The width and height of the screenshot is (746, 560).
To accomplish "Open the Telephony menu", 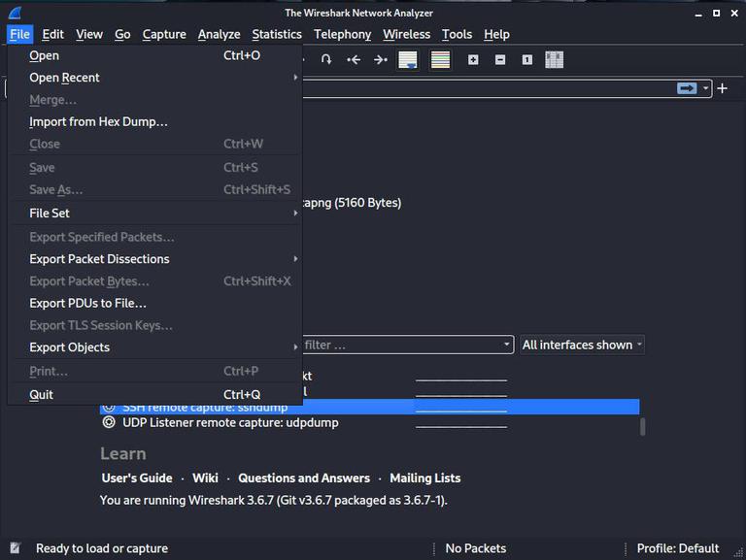I will pyautogui.click(x=343, y=34).
